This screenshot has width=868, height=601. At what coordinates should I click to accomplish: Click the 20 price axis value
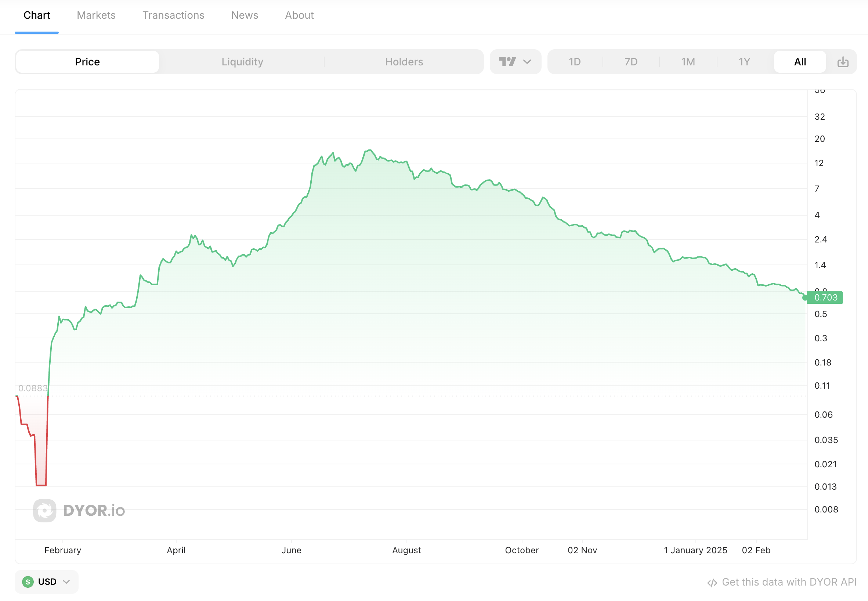point(820,138)
